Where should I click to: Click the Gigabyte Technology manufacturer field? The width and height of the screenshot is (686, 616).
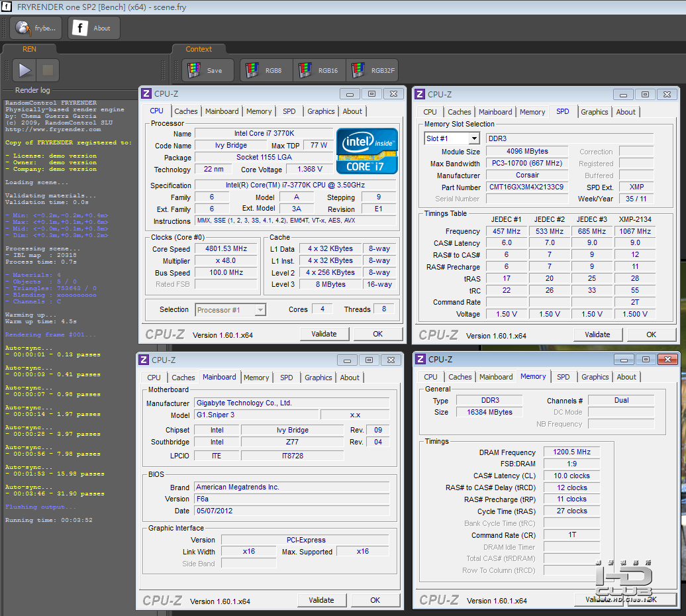pos(292,403)
